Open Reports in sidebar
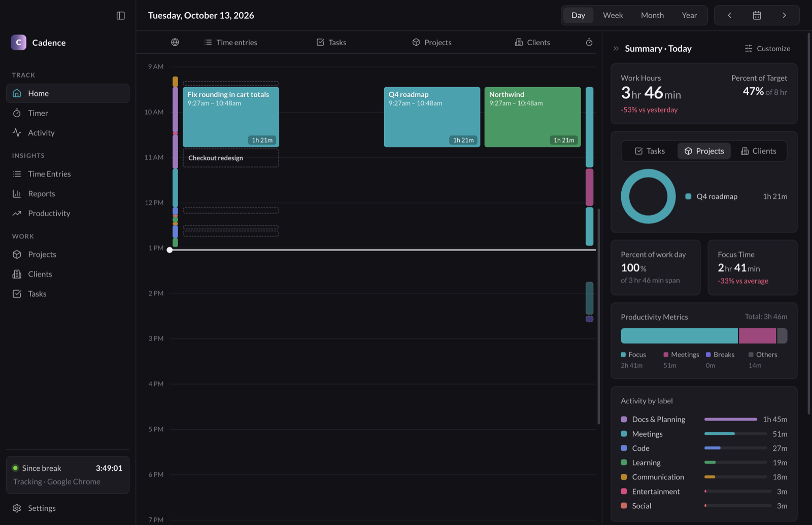812x525 pixels. (x=67, y=194)
